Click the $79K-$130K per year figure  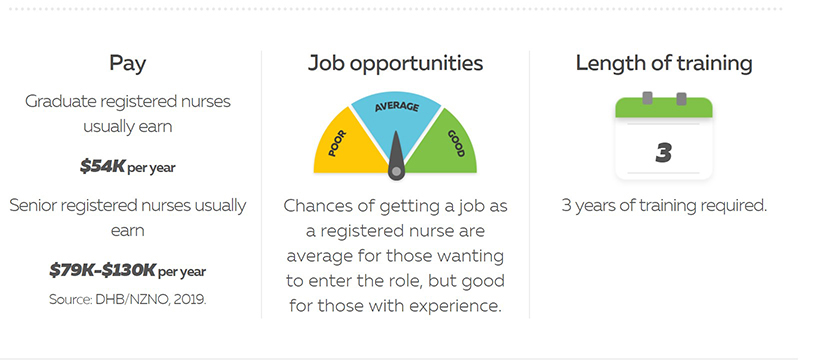pos(128,270)
